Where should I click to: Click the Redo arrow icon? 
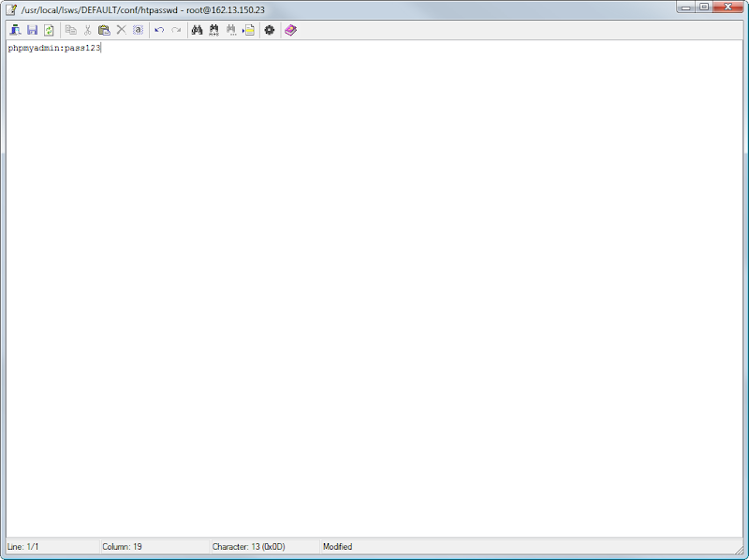coord(176,30)
